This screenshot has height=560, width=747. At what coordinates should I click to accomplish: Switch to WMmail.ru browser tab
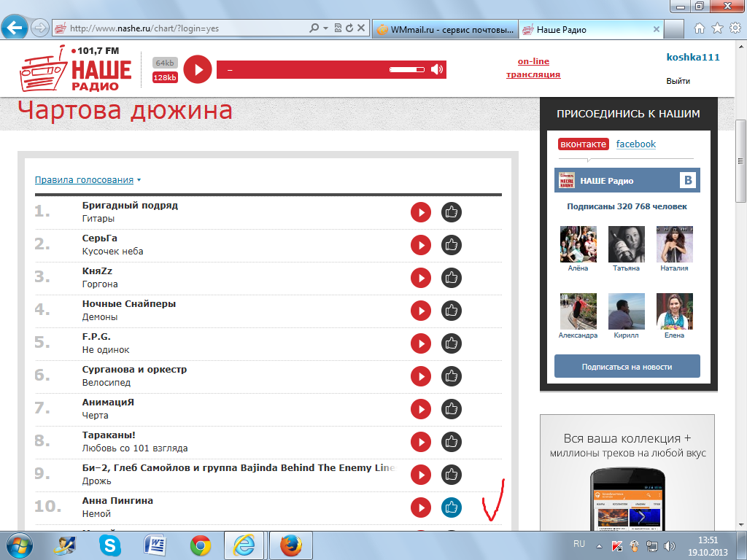point(445,29)
